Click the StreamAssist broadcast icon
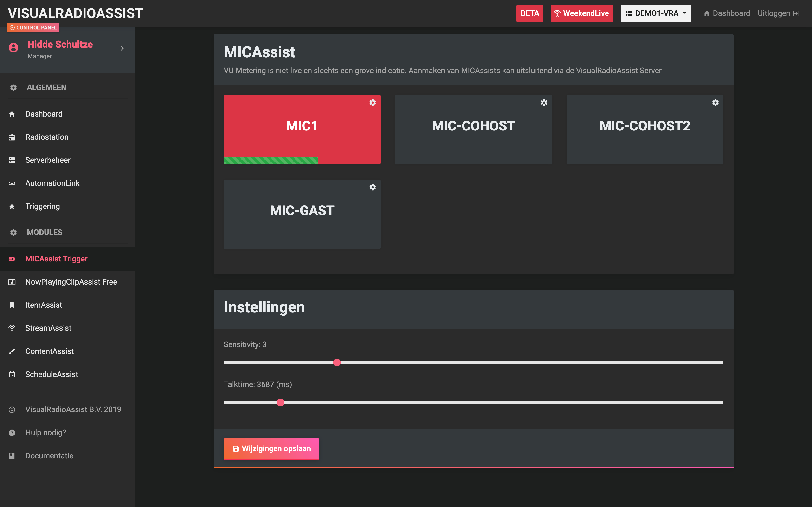 (12, 328)
